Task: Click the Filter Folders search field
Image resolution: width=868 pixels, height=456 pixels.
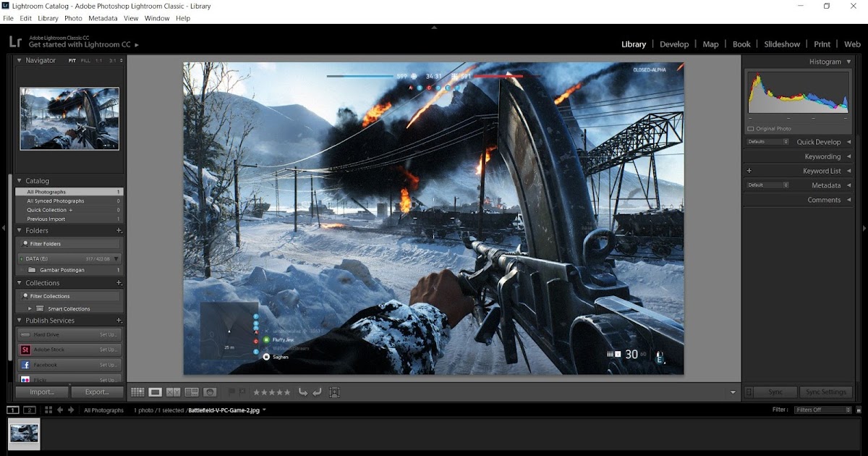Action: pyautogui.click(x=69, y=244)
